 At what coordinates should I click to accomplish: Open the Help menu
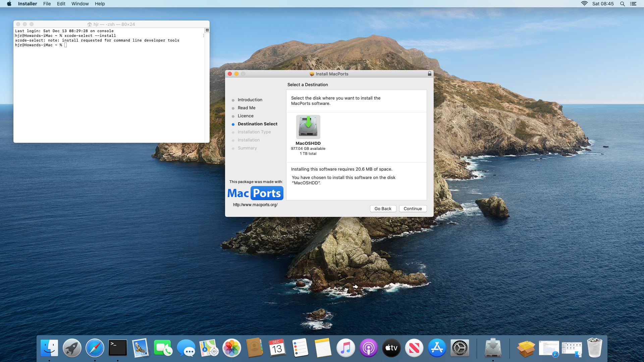click(100, 4)
